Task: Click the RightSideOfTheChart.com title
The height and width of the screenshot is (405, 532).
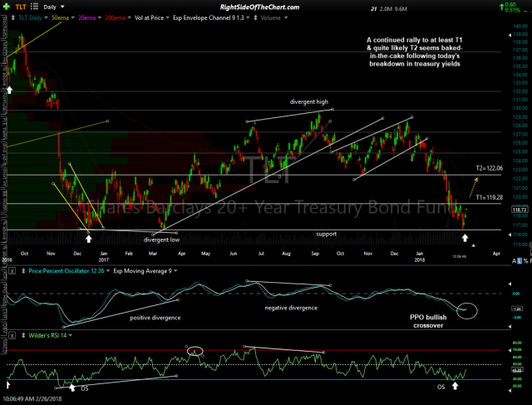Action: coord(260,7)
